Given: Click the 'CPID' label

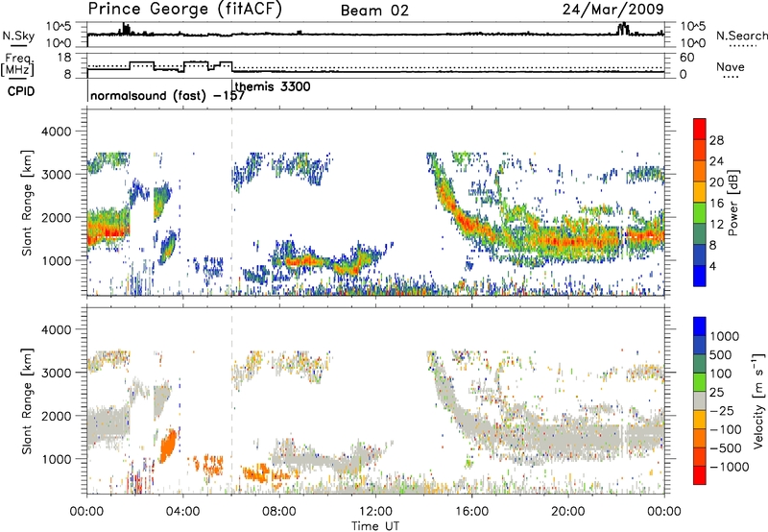Looking at the screenshot, I should point(21,91).
